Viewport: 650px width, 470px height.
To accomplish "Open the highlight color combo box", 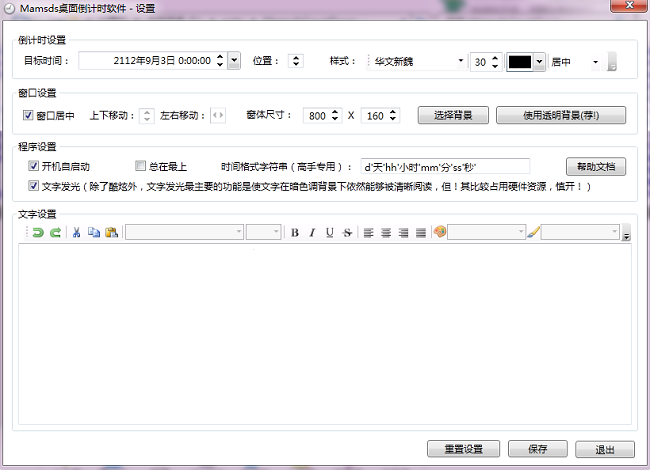I will [580, 232].
